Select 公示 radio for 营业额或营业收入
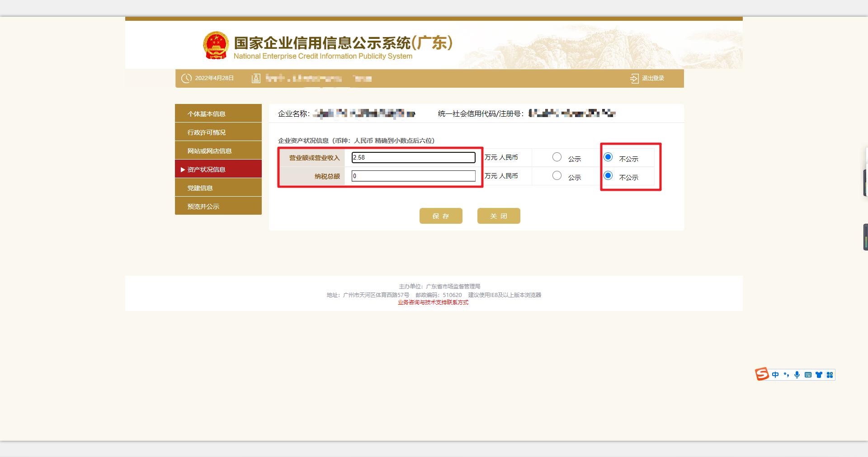 (x=557, y=157)
